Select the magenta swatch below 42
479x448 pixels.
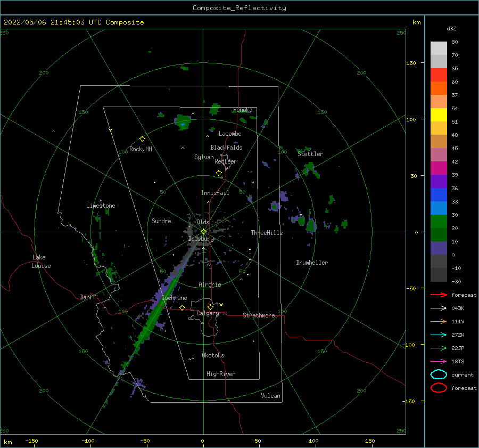(439, 168)
